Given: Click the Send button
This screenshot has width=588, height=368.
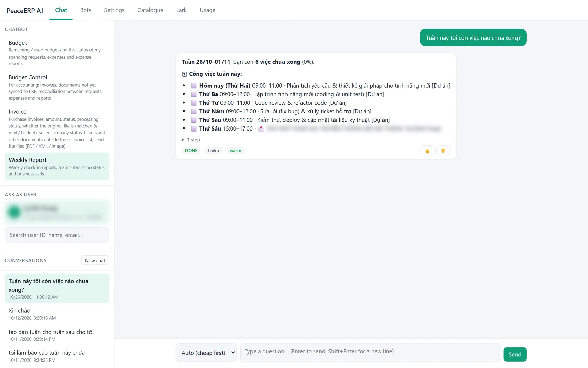Looking at the screenshot, I should (515, 354).
